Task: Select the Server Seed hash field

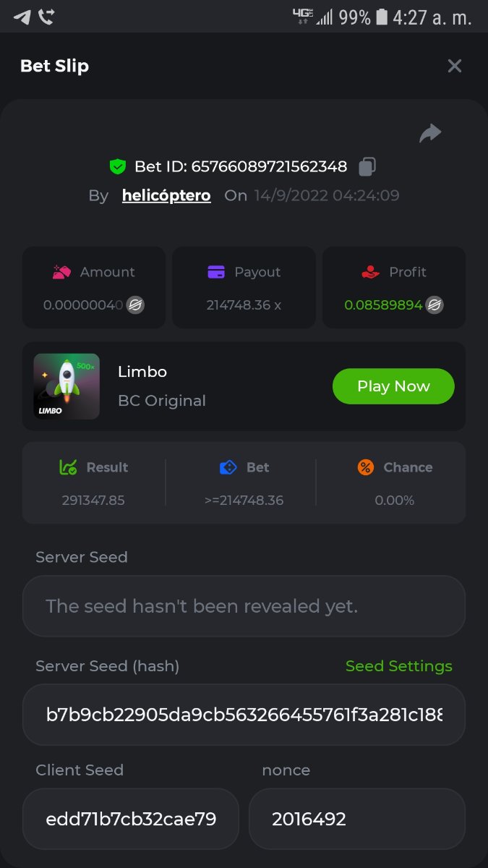Action: point(244,715)
